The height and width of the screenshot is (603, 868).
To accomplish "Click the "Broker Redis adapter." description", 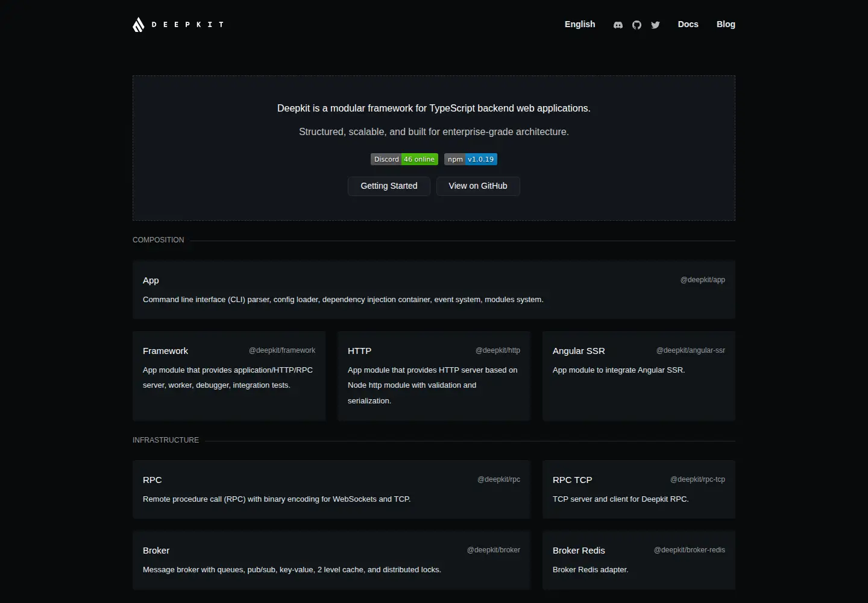I will [590, 570].
